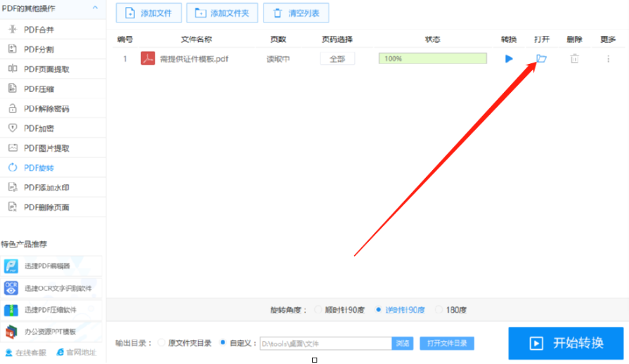Screen dimensions: 629x364
Task: Open 迅捷OCR文字识别软件 product recommendation
Action: click(51, 288)
